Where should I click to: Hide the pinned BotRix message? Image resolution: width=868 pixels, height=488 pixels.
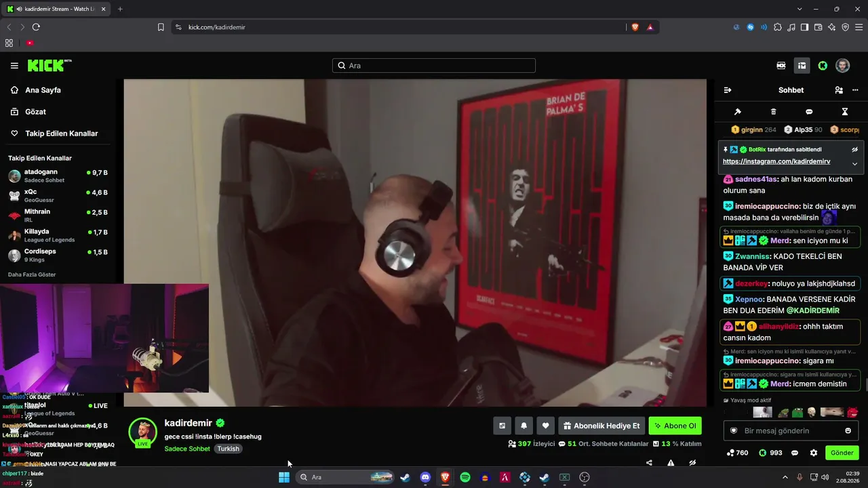(x=854, y=150)
